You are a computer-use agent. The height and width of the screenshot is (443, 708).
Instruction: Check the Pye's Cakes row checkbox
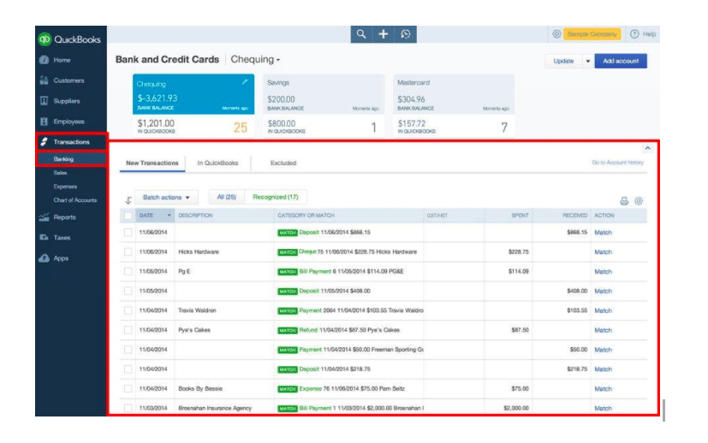[128, 330]
